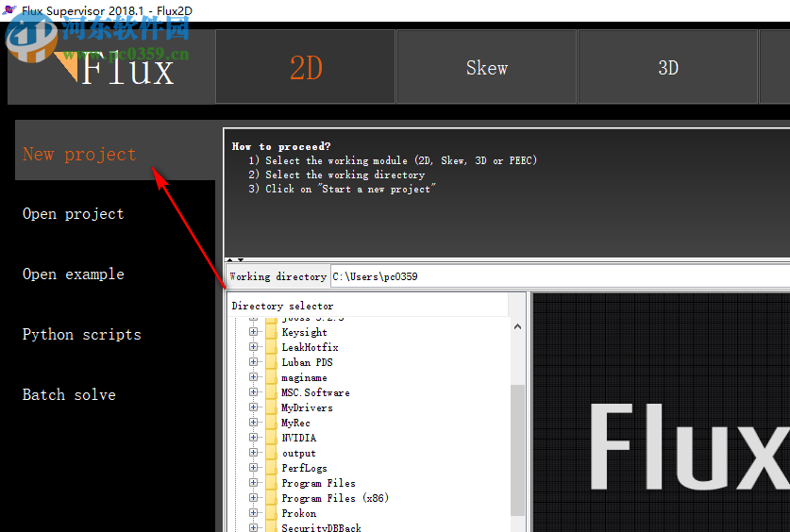
Task: Click the Program Files folder icon
Action: 272,483
